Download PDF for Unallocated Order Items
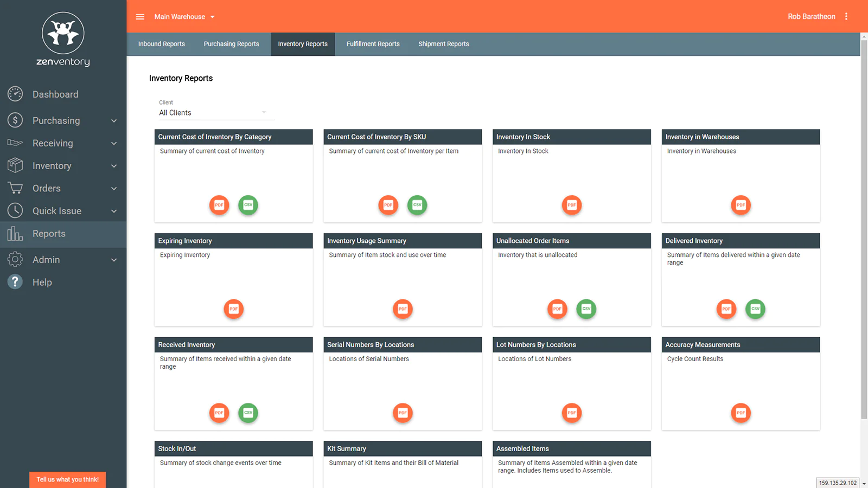The image size is (868, 488). click(x=557, y=309)
